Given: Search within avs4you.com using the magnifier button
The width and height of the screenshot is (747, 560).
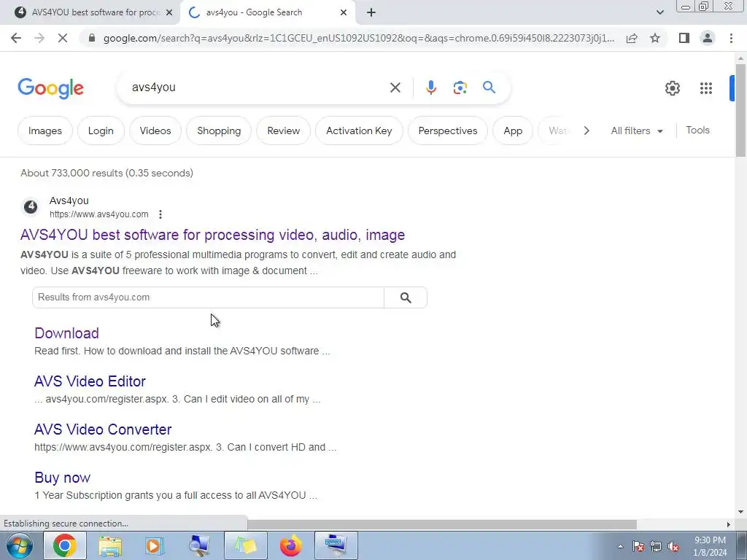Looking at the screenshot, I should 406,297.
